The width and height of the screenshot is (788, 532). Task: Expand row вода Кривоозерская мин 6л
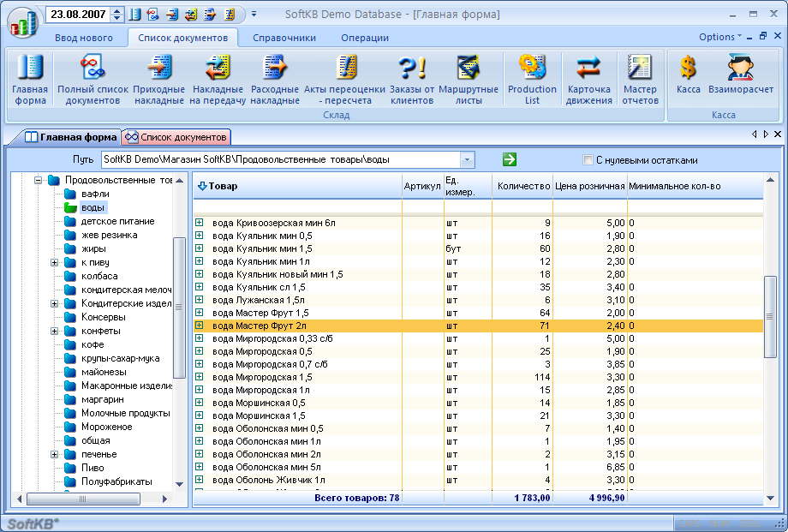(199, 222)
